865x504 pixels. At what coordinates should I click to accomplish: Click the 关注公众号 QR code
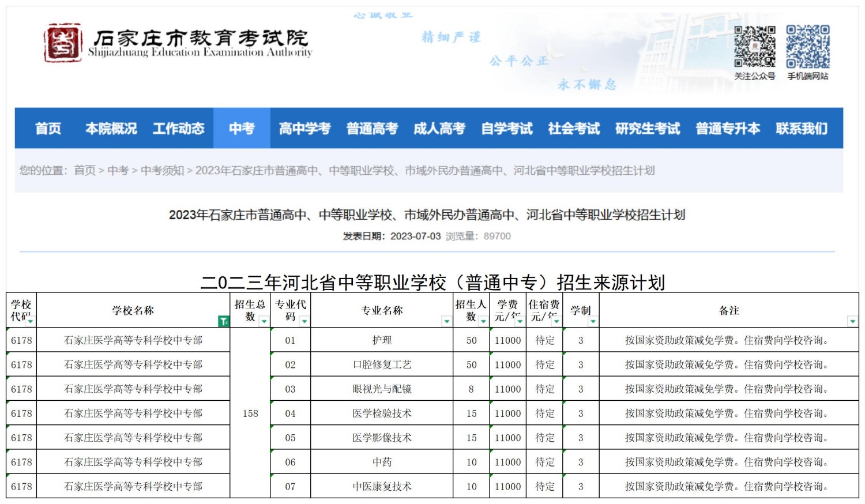point(754,47)
